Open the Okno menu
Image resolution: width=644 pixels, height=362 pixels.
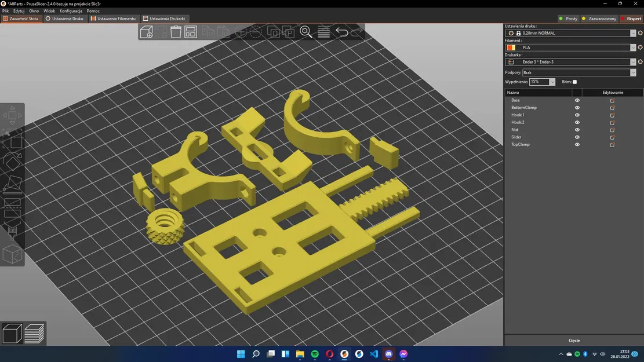point(34,11)
